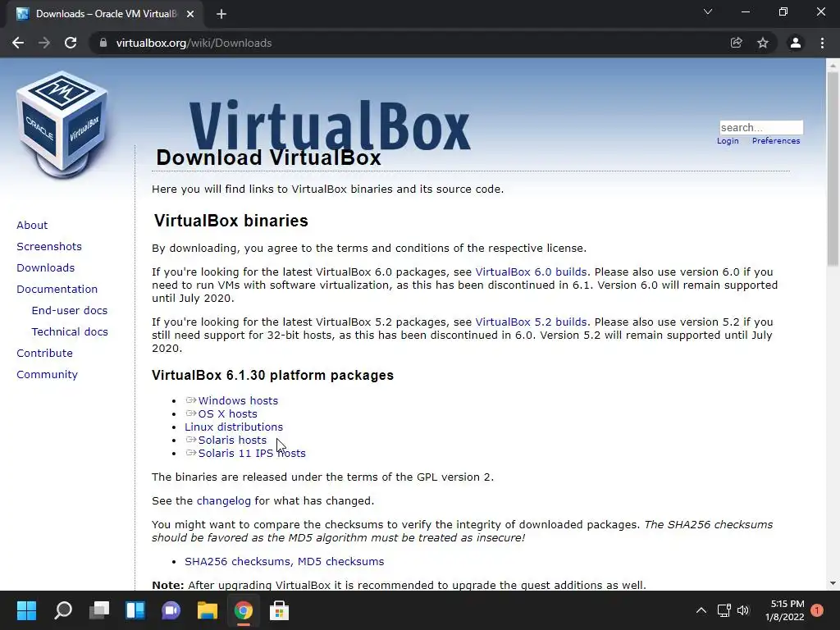Click the VirtualBox 6.1.30 platform packages heading

coord(272,375)
